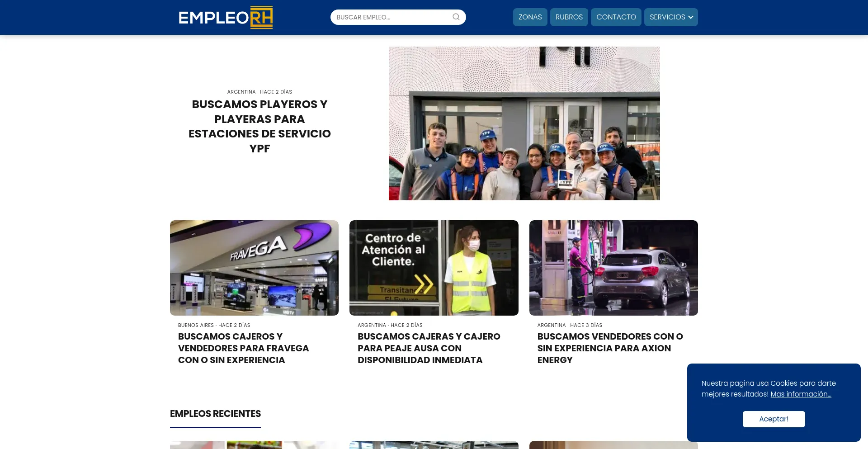Accept cookies with the Aceptar button
The width and height of the screenshot is (868, 449).
[774, 419]
